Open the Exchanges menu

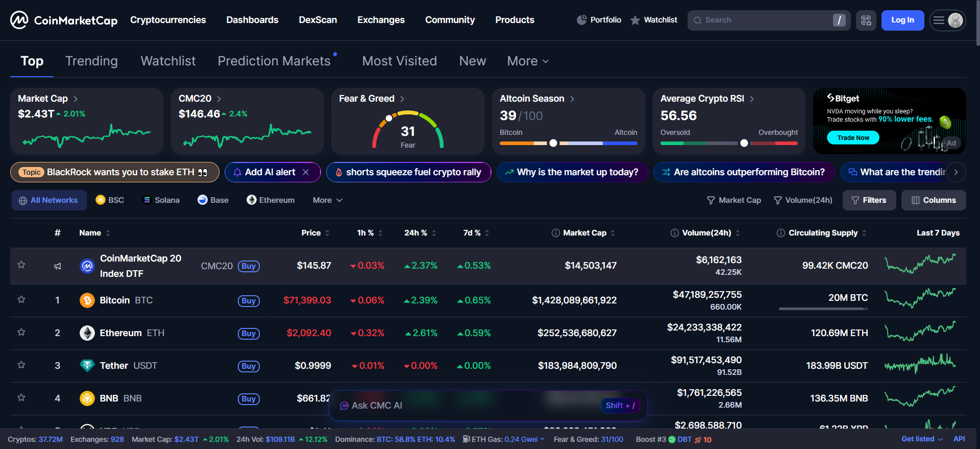tap(381, 20)
